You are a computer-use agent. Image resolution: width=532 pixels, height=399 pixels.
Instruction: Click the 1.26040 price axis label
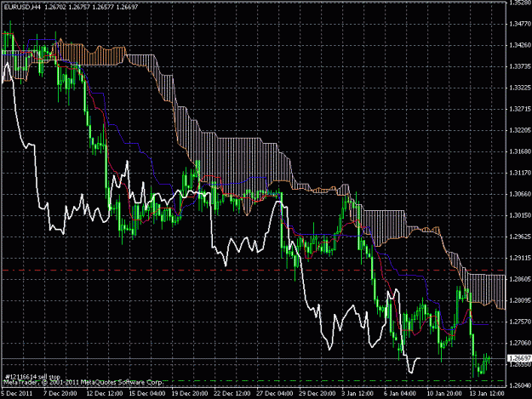pyautogui.click(x=520, y=385)
